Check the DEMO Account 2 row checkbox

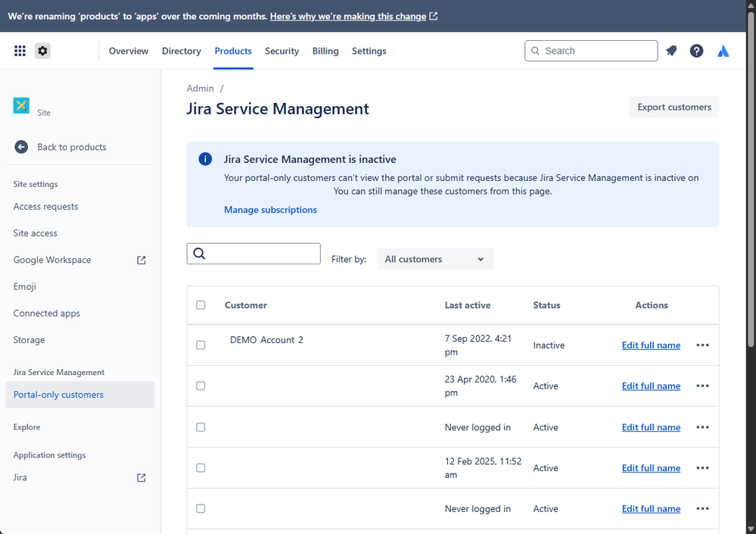[x=201, y=345]
